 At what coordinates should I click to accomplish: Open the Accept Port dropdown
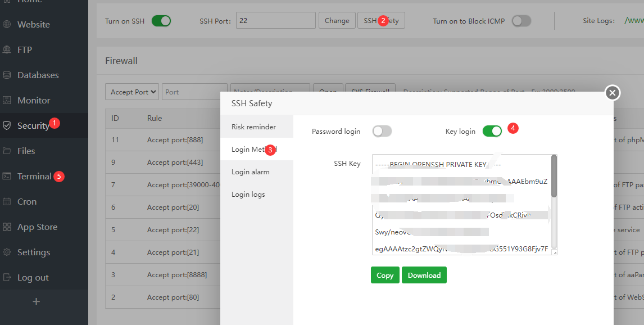pos(132,92)
